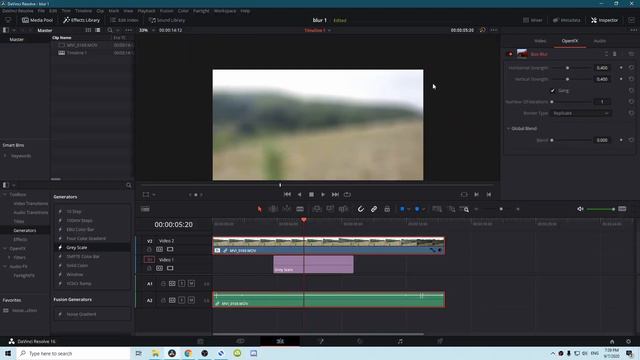Toggle auto track selector on Video 2
640x360 pixels.
(x=160, y=249)
